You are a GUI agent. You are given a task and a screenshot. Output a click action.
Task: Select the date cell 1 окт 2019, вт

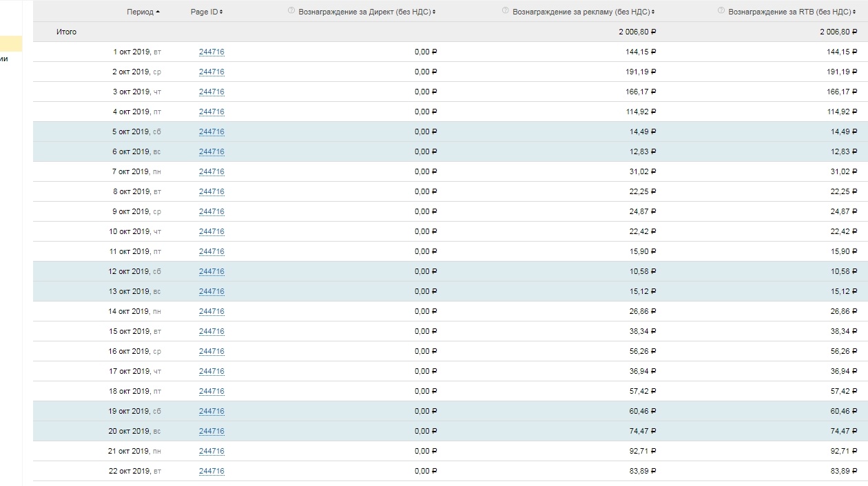[x=137, y=52]
